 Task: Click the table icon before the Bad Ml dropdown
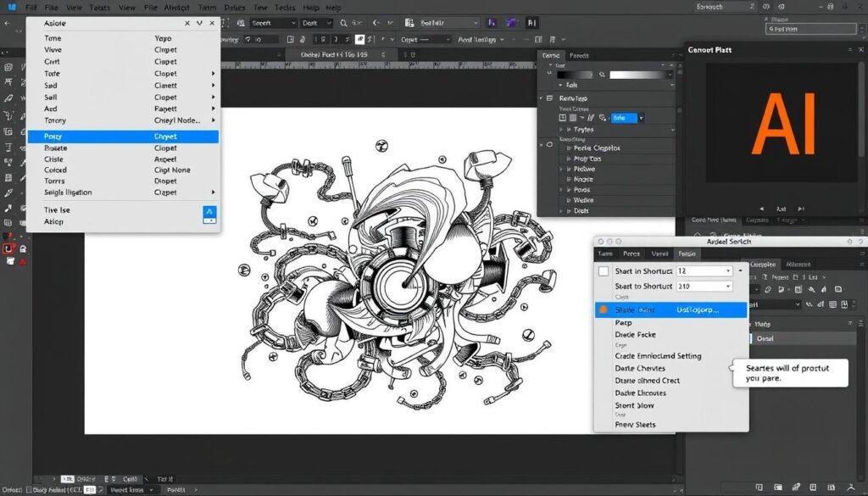tap(409, 23)
